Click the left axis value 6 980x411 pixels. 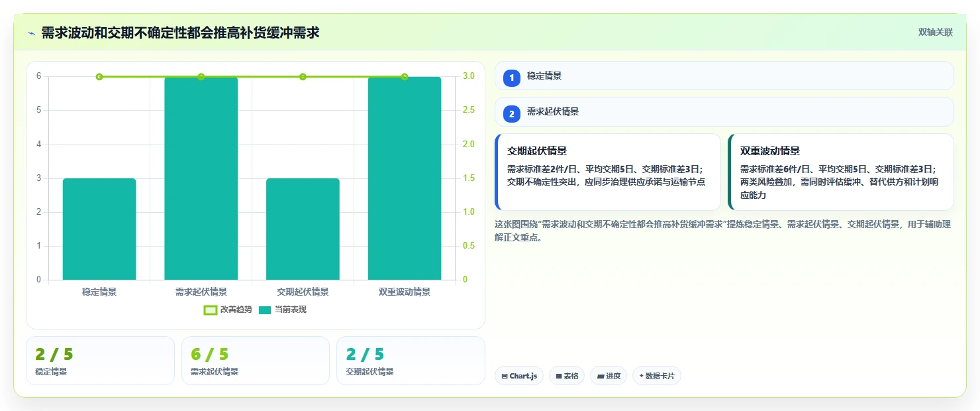click(x=38, y=76)
